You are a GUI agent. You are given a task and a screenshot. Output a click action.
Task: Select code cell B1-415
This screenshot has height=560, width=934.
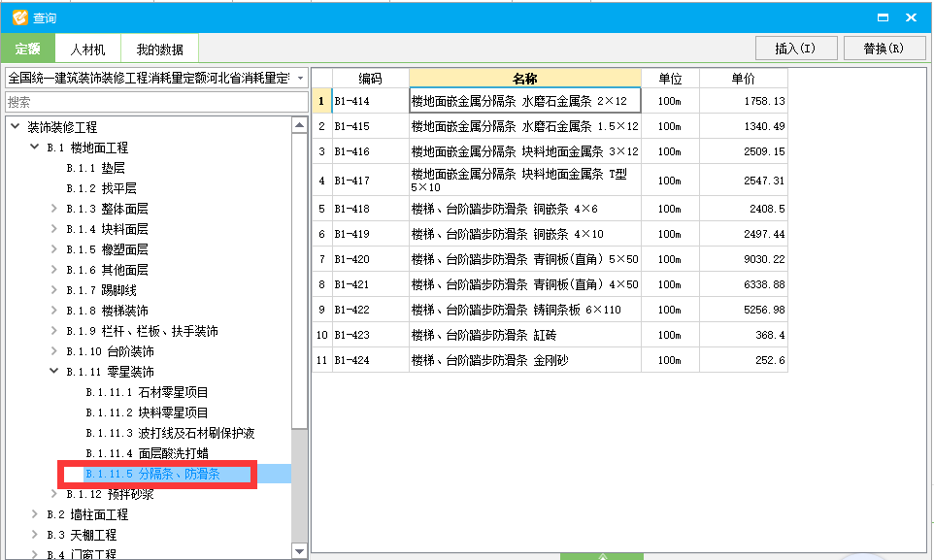pyautogui.click(x=371, y=126)
